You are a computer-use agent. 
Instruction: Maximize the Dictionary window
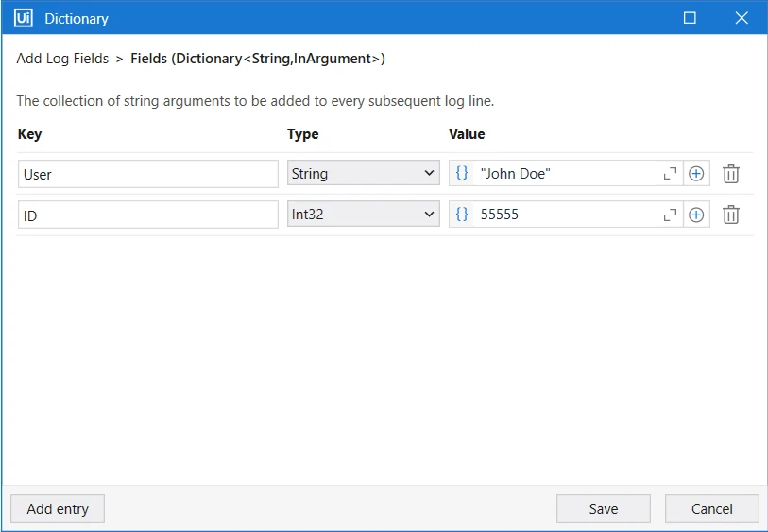pyautogui.click(x=690, y=18)
